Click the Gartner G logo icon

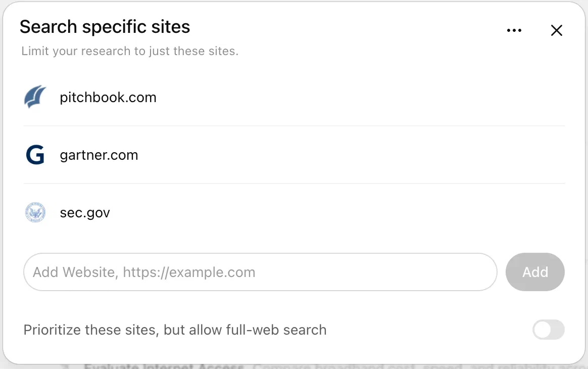coord(35,155)
